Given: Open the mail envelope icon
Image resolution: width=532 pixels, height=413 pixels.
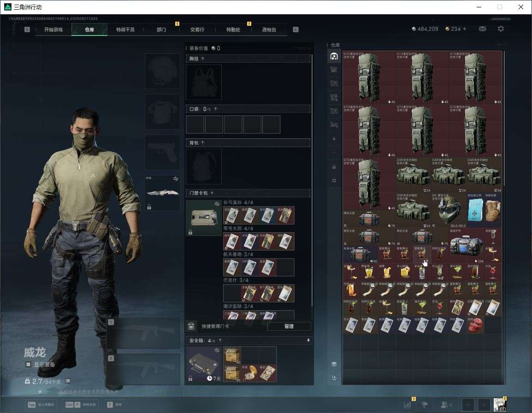Looking at the screenshot, I should point(483,29).
